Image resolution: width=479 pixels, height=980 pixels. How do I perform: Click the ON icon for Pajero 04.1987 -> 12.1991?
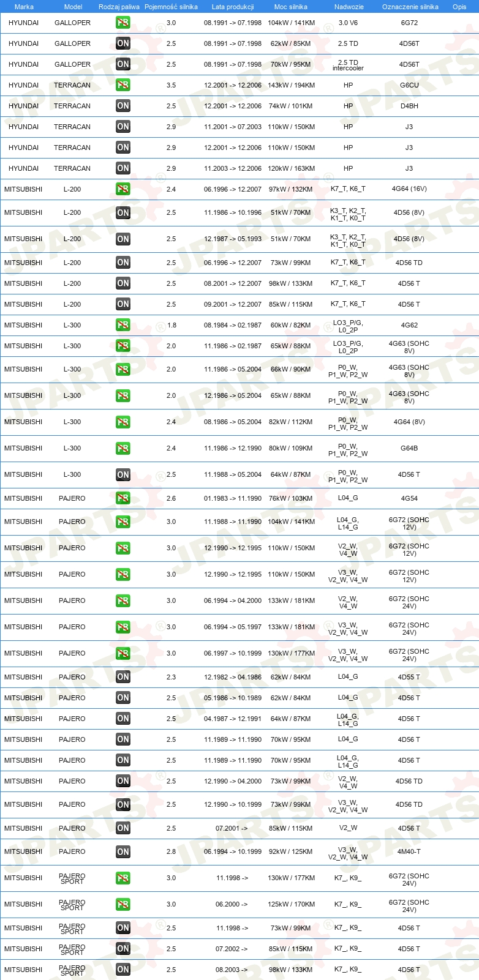point(123,719)
